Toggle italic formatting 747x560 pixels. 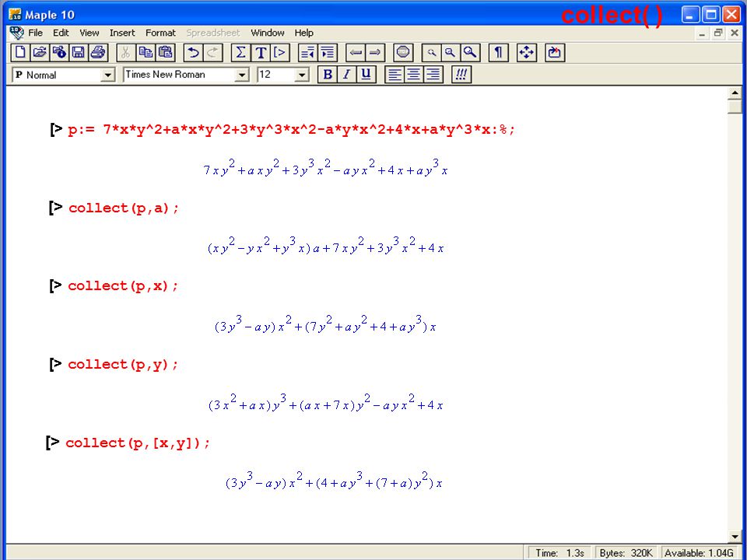(x=347, y=75)
